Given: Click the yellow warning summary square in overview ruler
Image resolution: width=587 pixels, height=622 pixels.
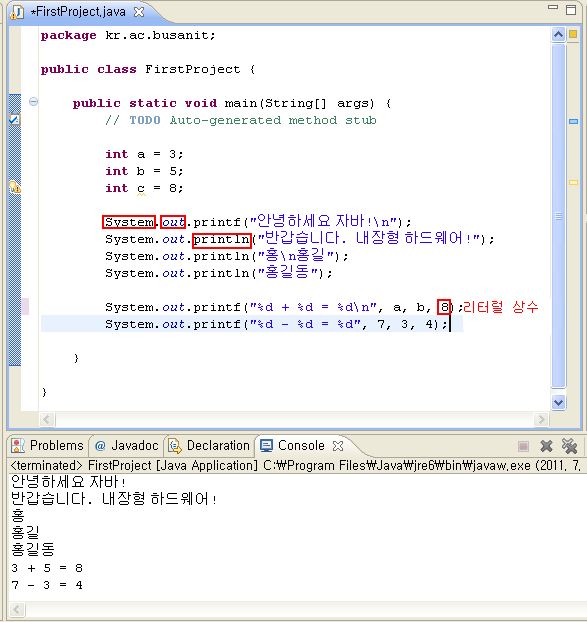Looking at the screenshot, I should (x=573, y=34).
